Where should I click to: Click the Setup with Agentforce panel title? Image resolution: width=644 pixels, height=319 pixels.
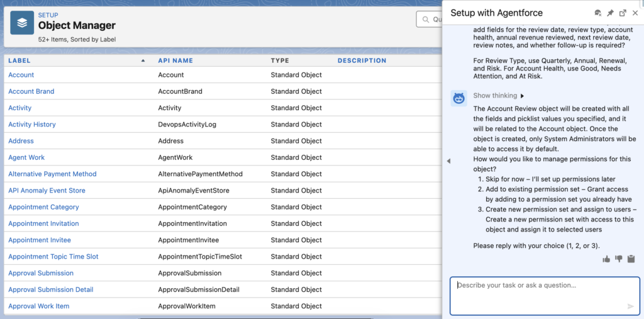click(497, 13)
